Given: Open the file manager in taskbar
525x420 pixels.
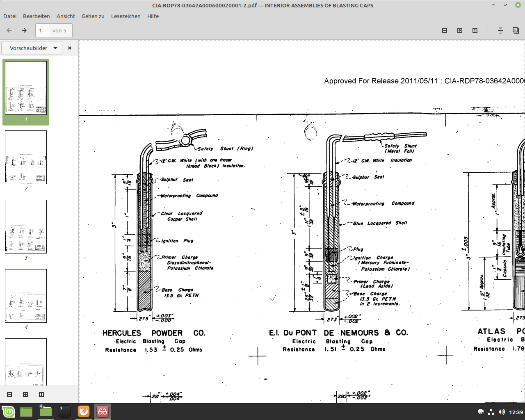Looking at the screenshot, I should 46,412.
